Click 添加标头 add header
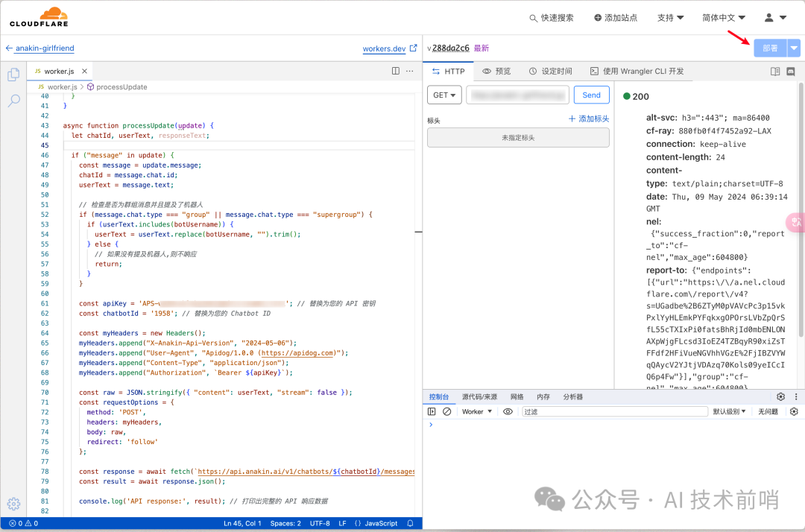The height and width of the screenshot is (532, 805). [588, 119]
